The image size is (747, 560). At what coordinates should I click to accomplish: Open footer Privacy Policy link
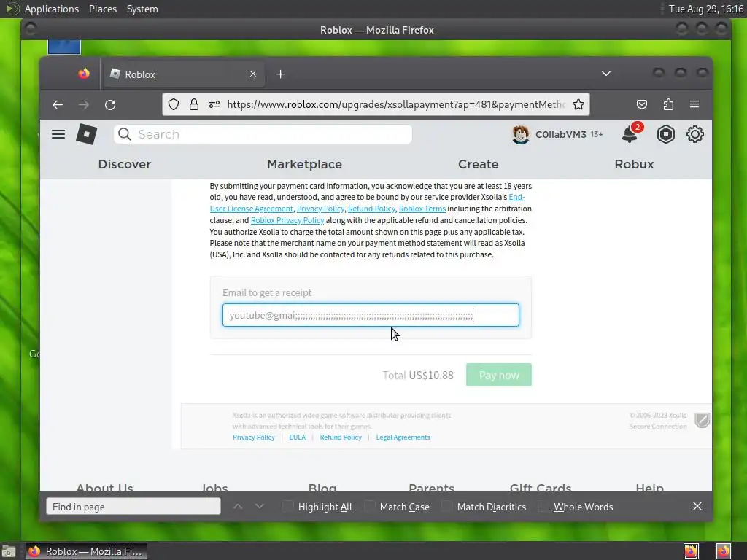253,437
